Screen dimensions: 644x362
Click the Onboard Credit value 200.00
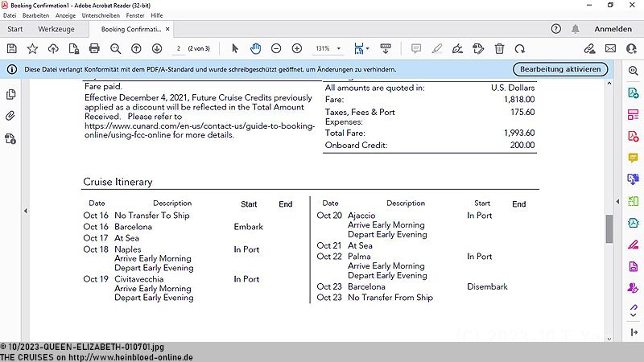[522, 145]
